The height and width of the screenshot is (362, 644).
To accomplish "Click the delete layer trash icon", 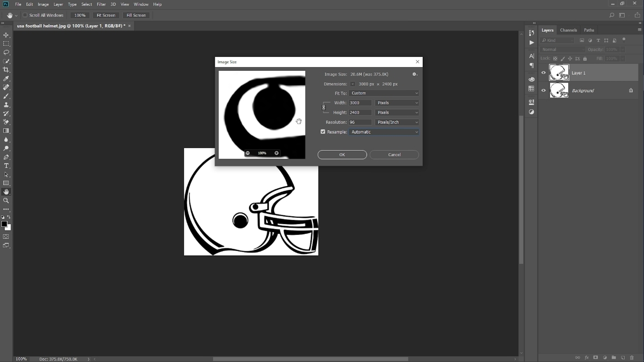I will coord(631,357).
